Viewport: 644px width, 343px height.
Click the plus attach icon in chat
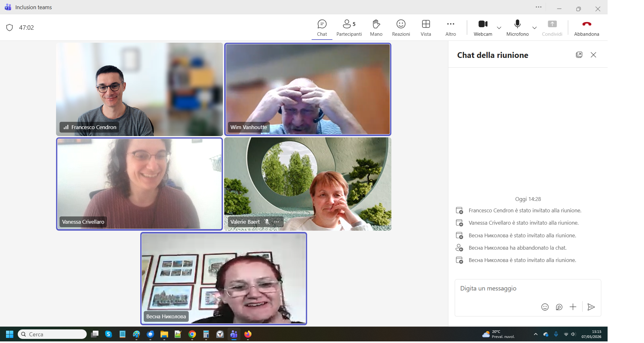[573, 307]
